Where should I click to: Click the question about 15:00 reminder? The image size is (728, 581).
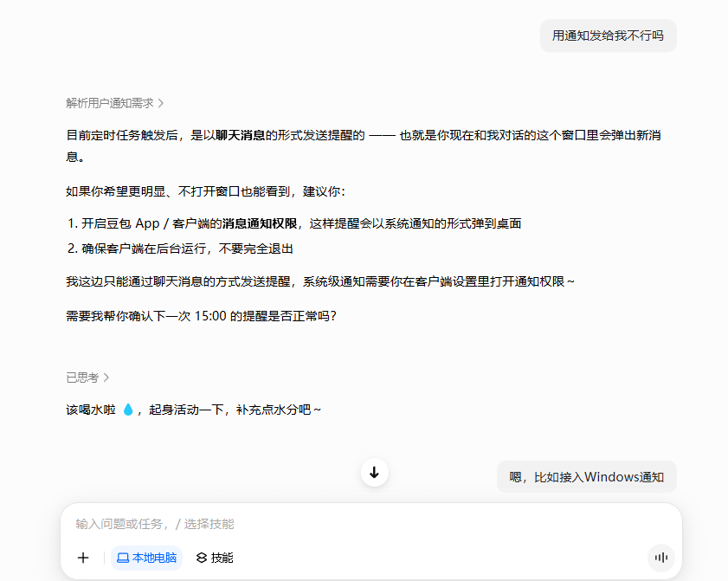point(201,316)
